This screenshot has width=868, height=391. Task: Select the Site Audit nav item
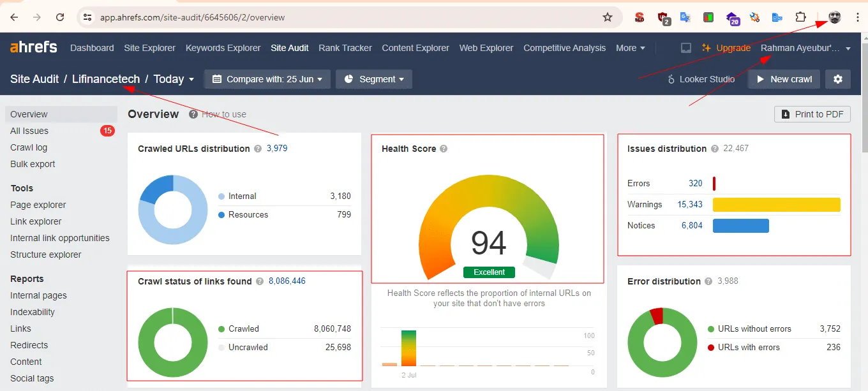(x=290, y=48)
